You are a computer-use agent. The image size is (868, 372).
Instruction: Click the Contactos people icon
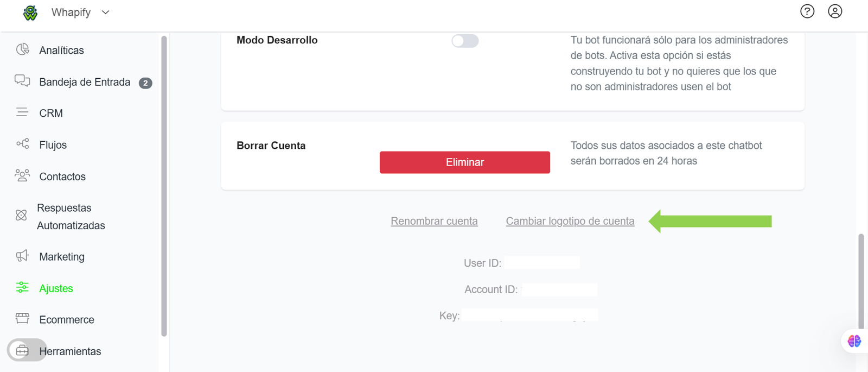click(x=22, y=176)
